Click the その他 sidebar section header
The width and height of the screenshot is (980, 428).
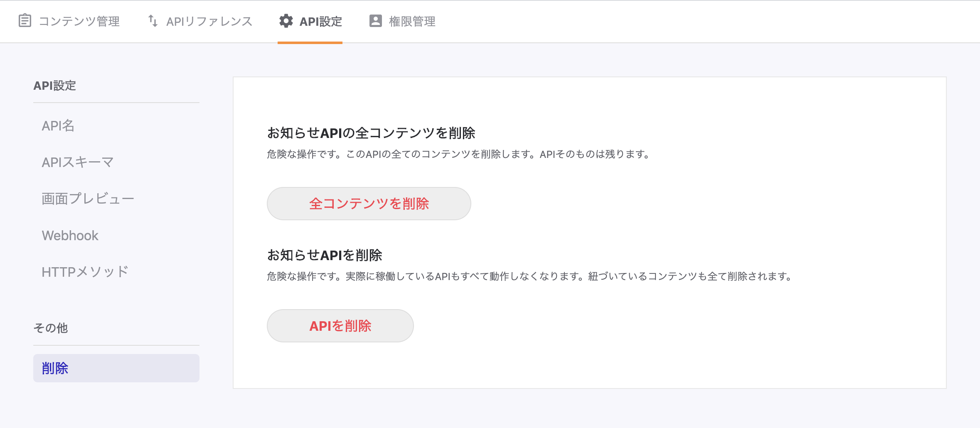[x=50, y=328]
